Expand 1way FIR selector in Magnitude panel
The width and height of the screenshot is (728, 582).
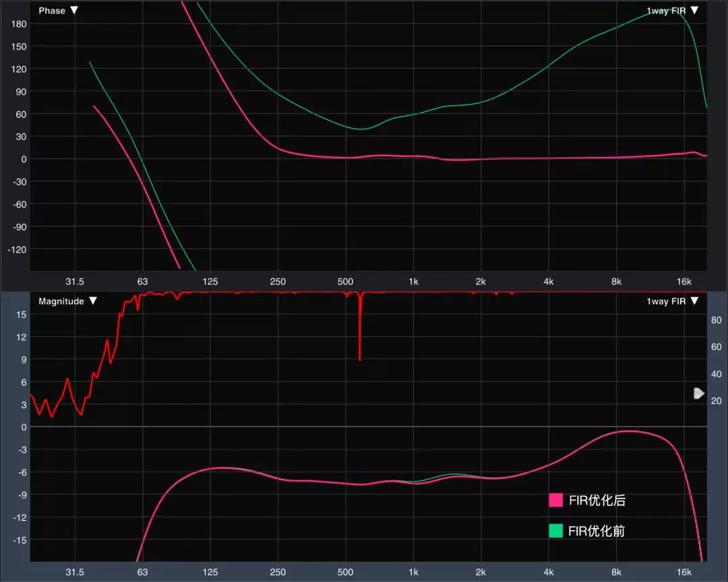(672, 301)
